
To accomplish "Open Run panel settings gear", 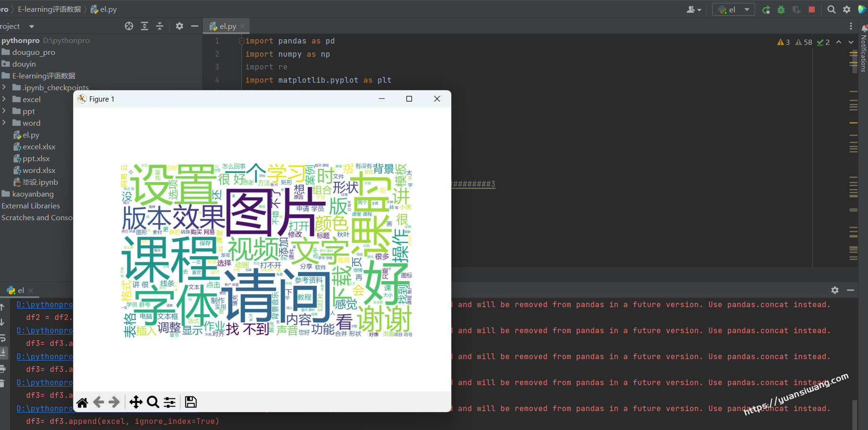I will (x=835, y=290).
